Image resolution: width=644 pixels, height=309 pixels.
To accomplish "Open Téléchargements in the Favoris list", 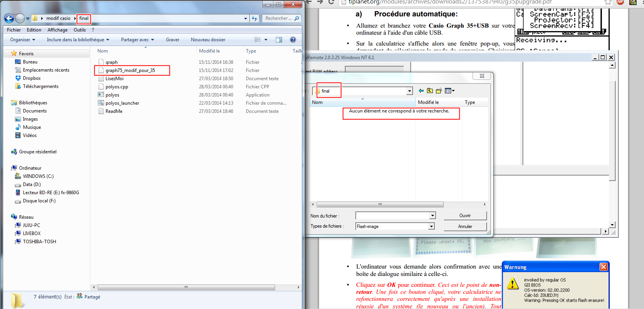I will click(x=41, y=86).
